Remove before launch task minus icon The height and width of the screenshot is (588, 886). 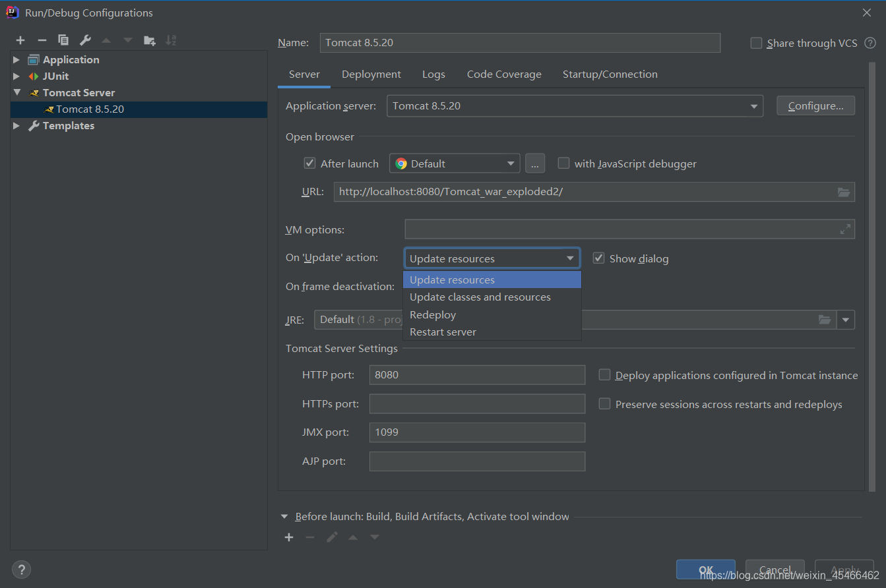(x=310, y=537)
